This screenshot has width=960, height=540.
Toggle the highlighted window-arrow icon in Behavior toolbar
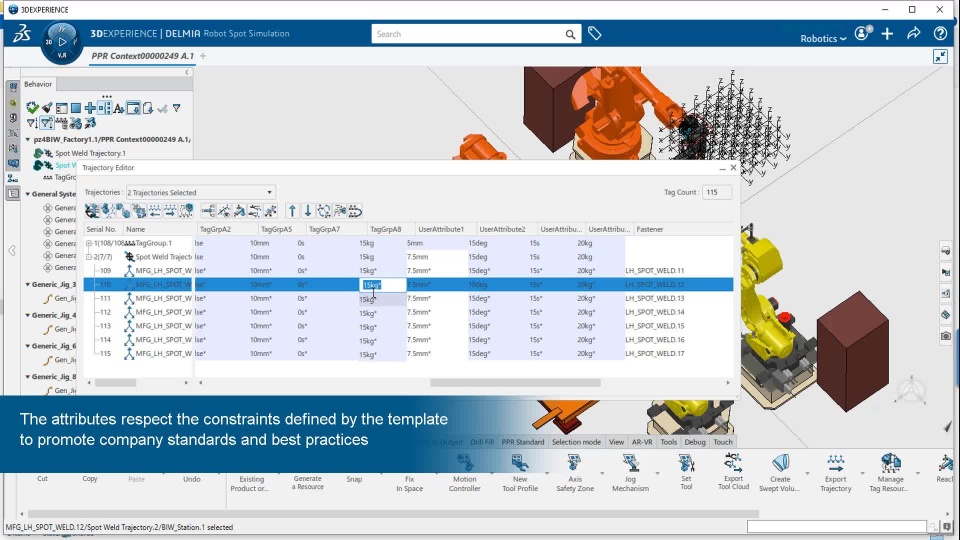pyautogui.click(x=133, y=108)
